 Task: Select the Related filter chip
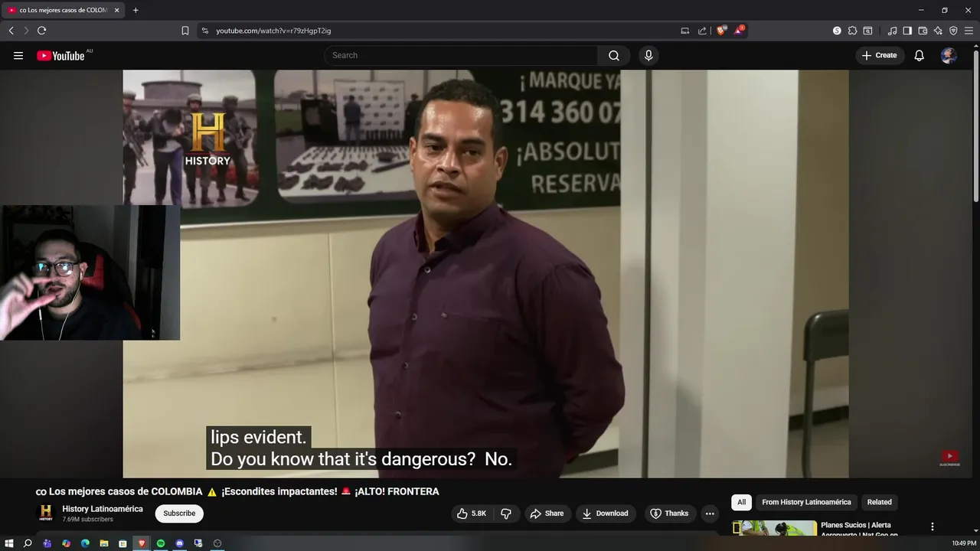click(879, 502)
